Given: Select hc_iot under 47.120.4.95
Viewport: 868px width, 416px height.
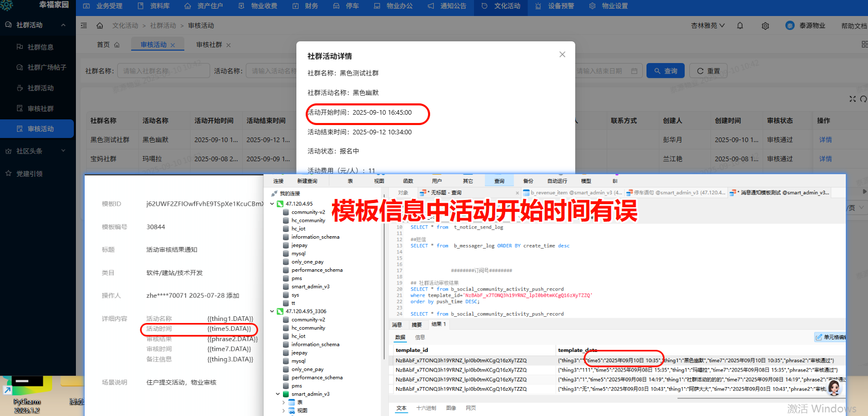Looking at the screenshot, I should [x=298, y=228].
